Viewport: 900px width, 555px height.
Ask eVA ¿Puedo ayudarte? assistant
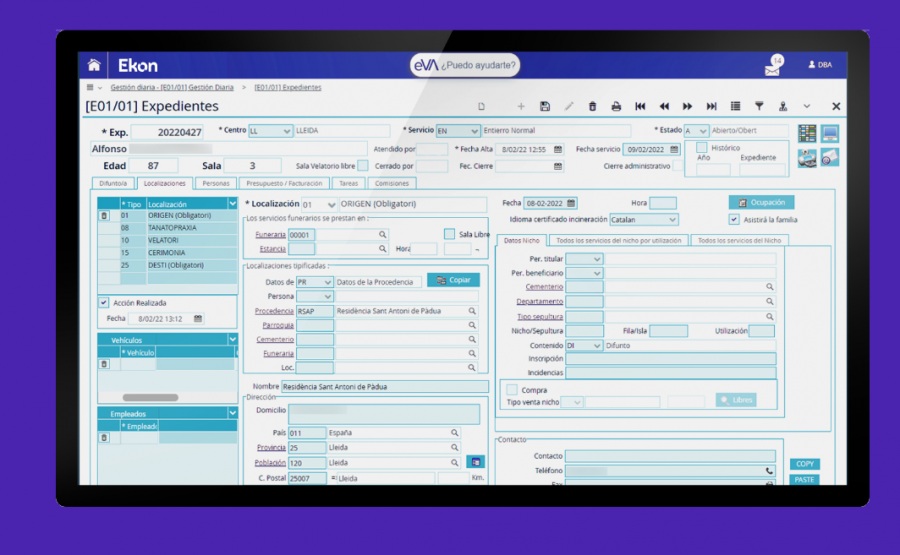(465, 65)
